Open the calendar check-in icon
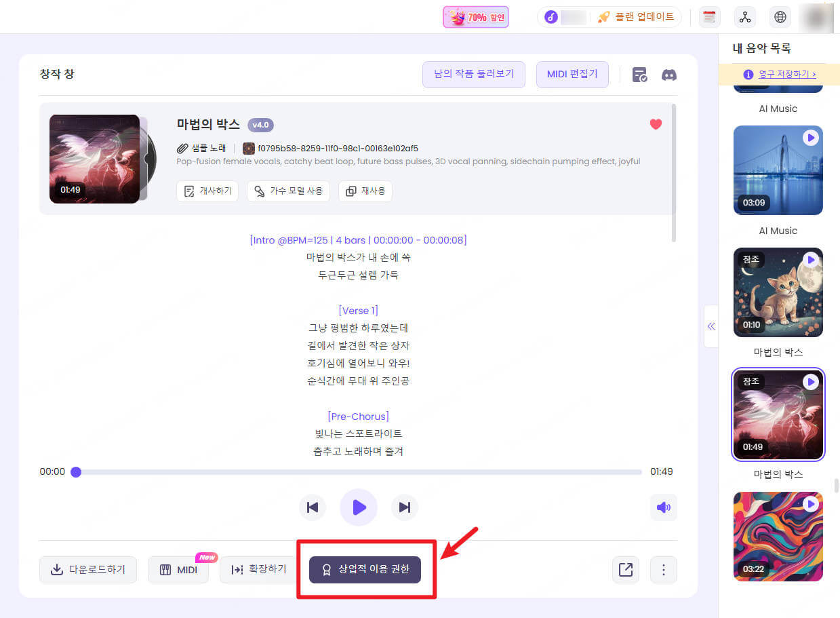The width and height of the screenshot is (840, 618). point(709,17)
